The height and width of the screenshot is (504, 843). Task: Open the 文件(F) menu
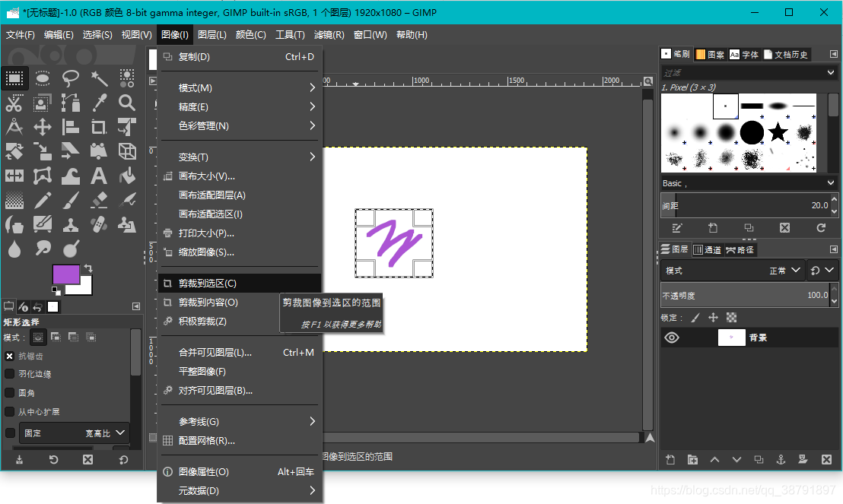(21, 35)
